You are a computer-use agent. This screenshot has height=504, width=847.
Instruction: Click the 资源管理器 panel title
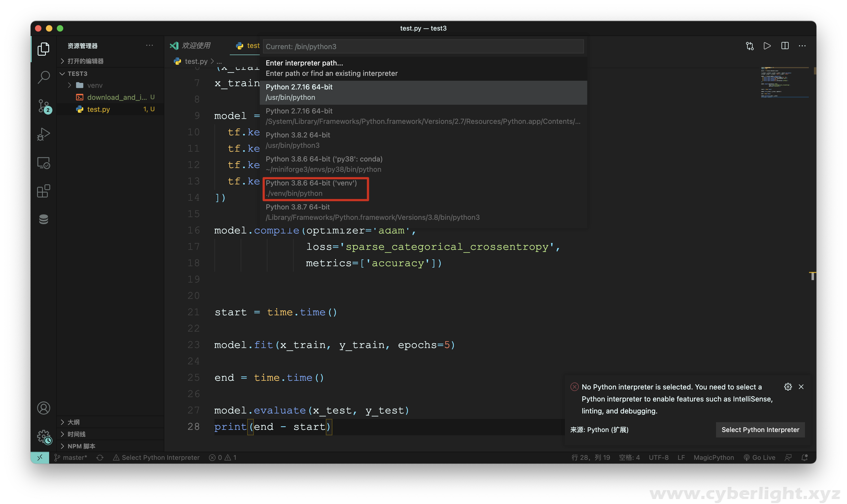click(x=83, y=46)
